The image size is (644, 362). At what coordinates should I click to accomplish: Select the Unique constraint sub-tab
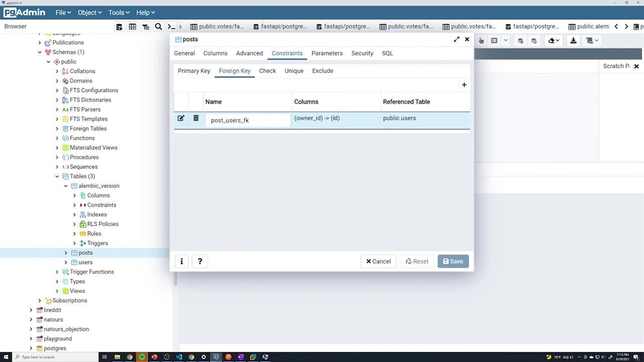point(294,71)
